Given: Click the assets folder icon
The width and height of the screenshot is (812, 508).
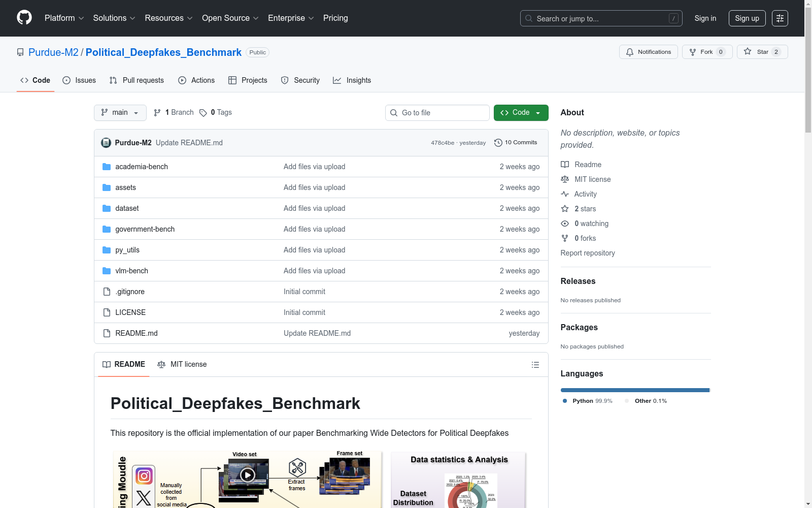Looking at the screenshot, I should [x=107, y=187].
